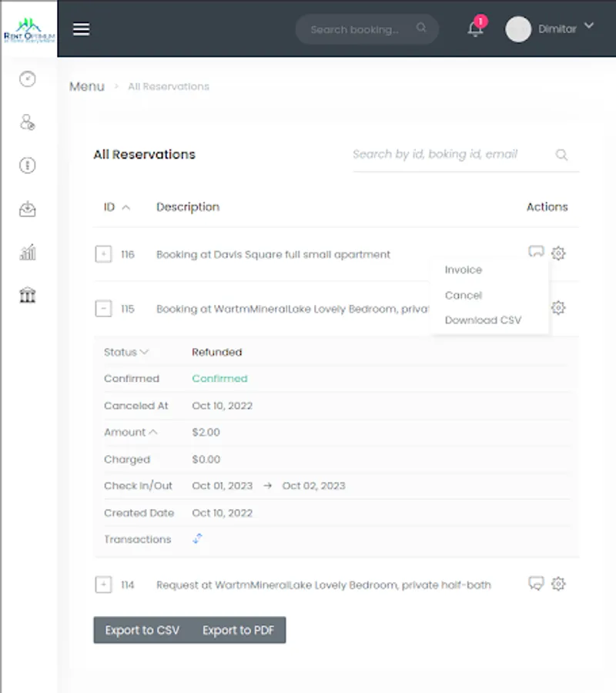Open the hamburger navigation menu
The height and width of the screenshot is (693, 616).
pyautogui.click(x=81, y=29)
